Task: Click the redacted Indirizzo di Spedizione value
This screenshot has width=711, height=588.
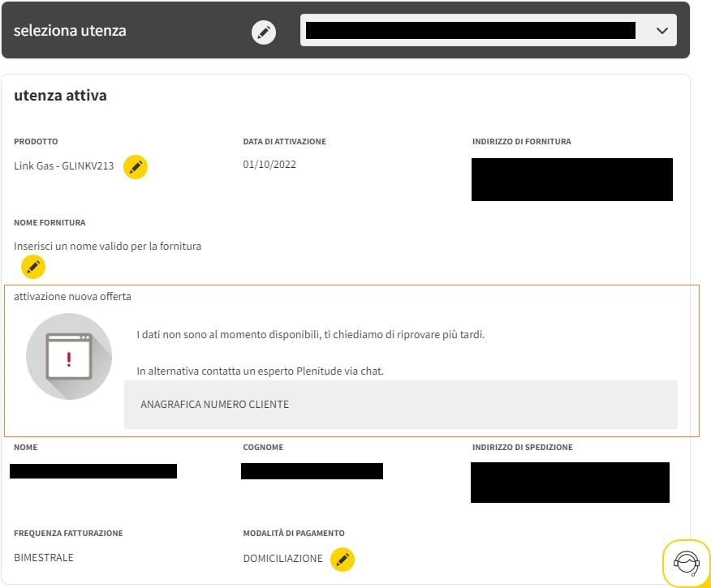Action: coord(570,483)
